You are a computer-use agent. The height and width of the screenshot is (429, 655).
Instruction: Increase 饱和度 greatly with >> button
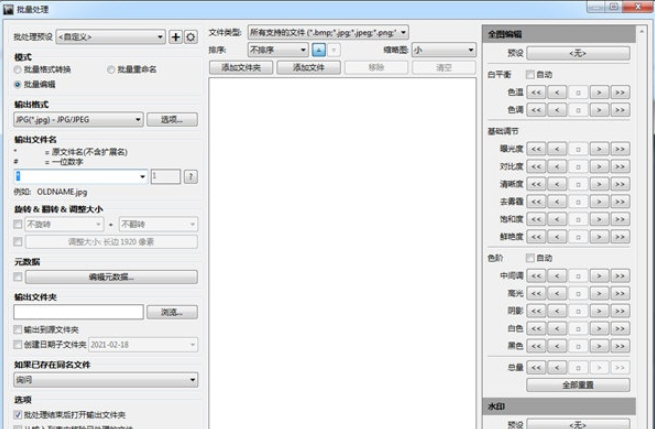point(620,219)
